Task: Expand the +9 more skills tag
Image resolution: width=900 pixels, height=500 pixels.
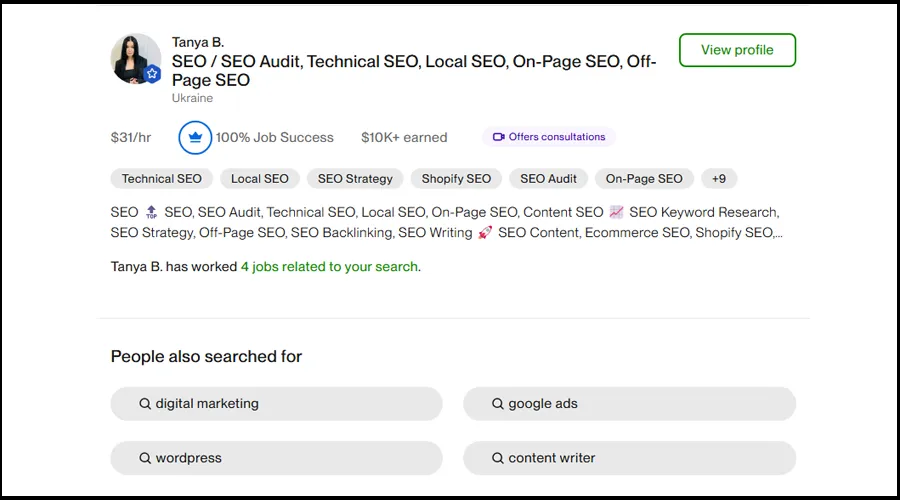Action: point(719,179)
